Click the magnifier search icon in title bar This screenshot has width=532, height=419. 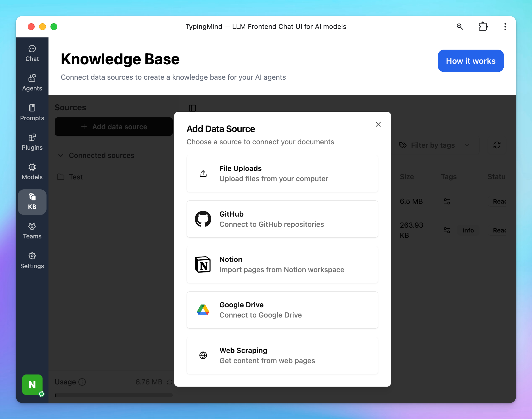(x=460, y=27)
